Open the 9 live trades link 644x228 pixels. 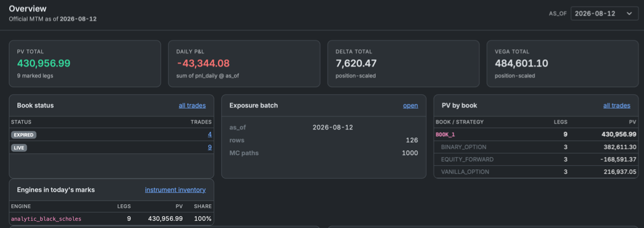pos(210,147)
